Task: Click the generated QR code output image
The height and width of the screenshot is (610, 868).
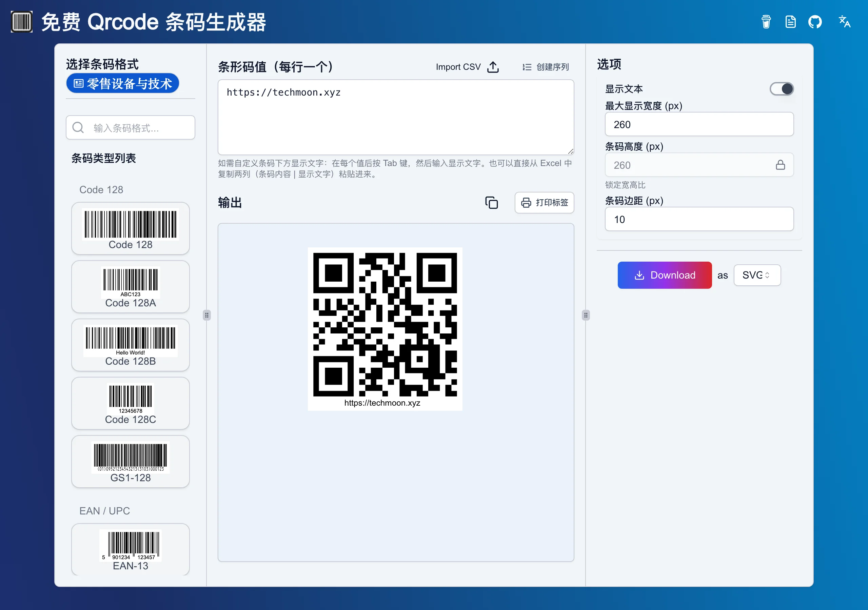Action: click(385, 329)
